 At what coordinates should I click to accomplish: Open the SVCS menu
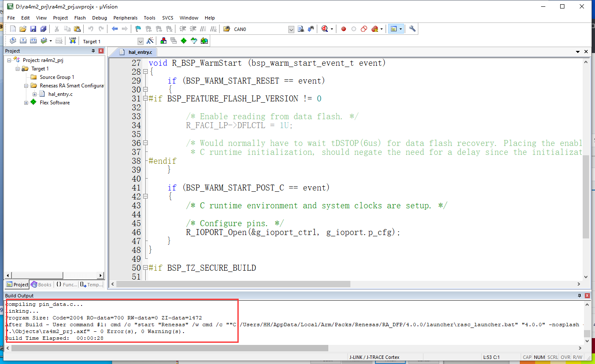(168, 18)
